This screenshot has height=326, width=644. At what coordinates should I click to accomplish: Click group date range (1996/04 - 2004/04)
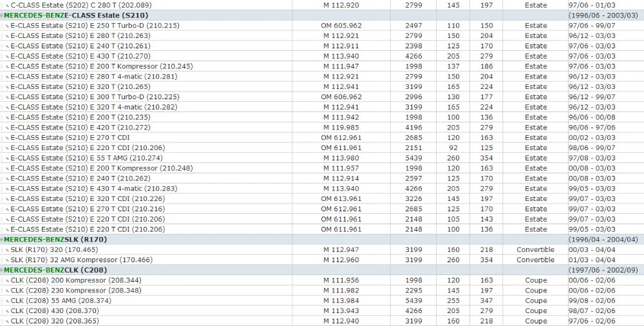click(603, 240)
